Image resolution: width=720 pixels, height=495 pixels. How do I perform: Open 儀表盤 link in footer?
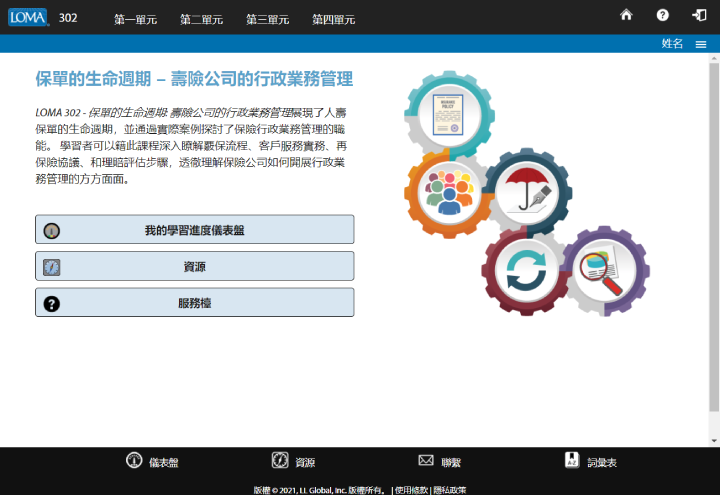[x=163, y=462]
